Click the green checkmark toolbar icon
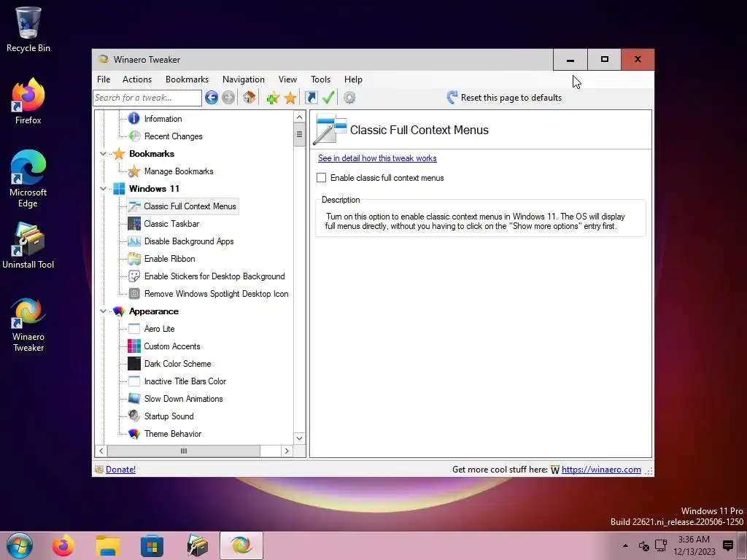The width and height of the screenshot is (747, 560). [x=328, y=98]
